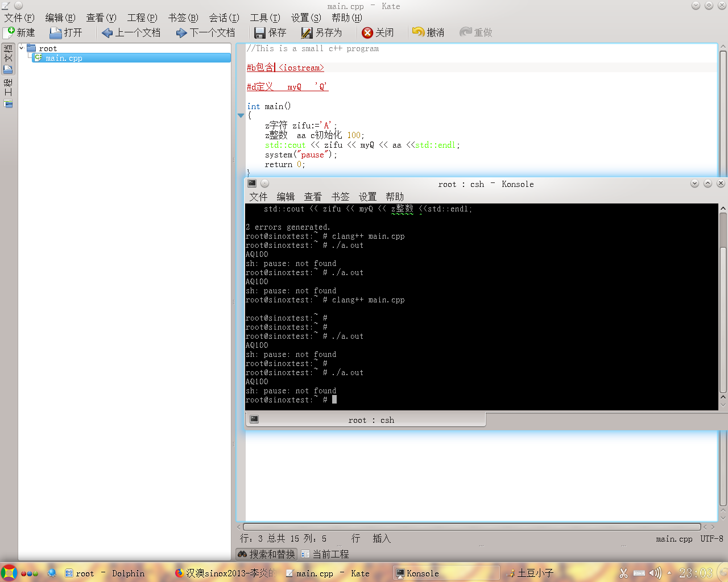Open the Kate window menu icon in the title bar
728x582 pixels.
pyautogui.click(x=6, y=6)
